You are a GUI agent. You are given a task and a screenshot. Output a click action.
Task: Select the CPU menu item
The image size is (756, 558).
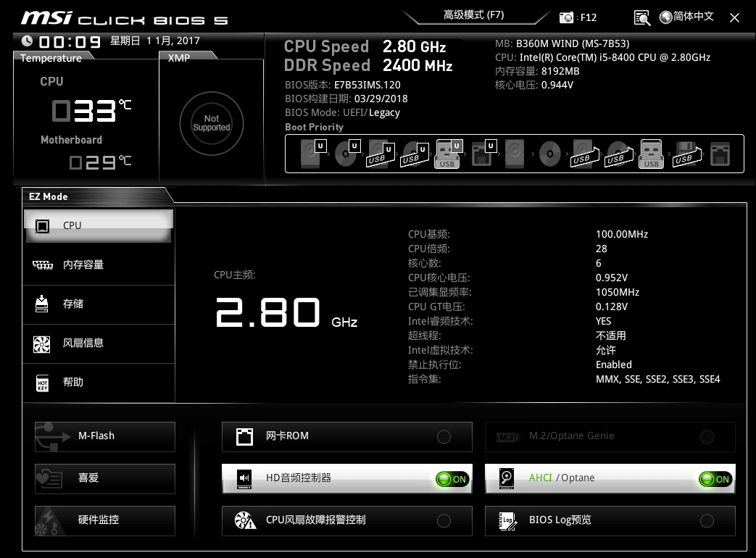99,226
